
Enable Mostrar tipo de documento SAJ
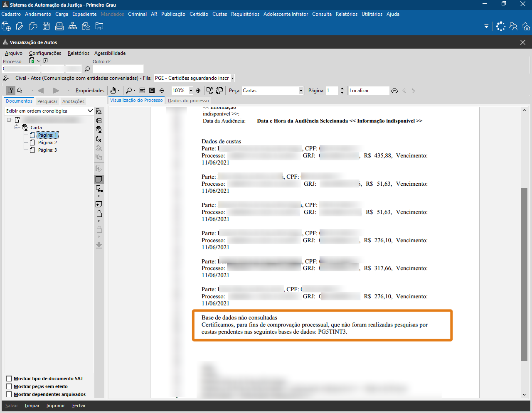(9, 379)
